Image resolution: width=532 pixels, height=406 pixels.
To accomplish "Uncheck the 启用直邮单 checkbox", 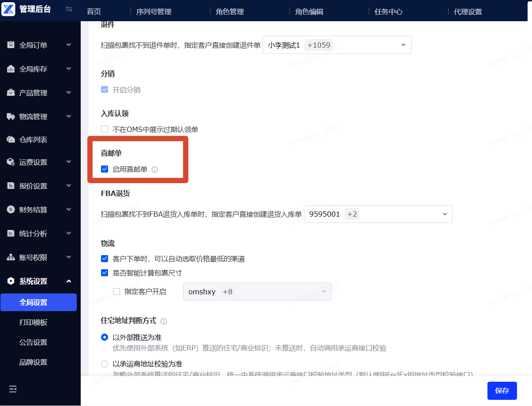I will coord(105,169).
